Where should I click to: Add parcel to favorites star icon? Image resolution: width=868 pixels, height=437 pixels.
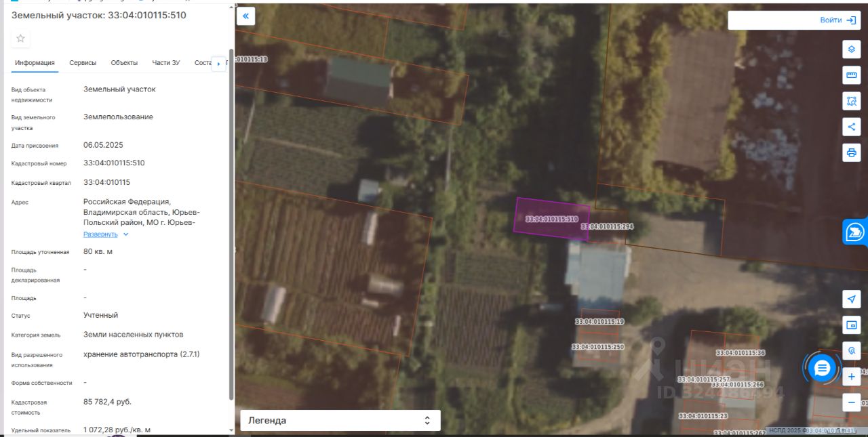(x=20, y=39)
